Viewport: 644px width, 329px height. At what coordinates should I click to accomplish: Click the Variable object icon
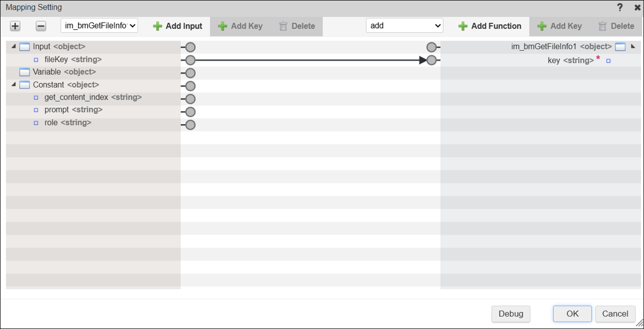(25, 72)
